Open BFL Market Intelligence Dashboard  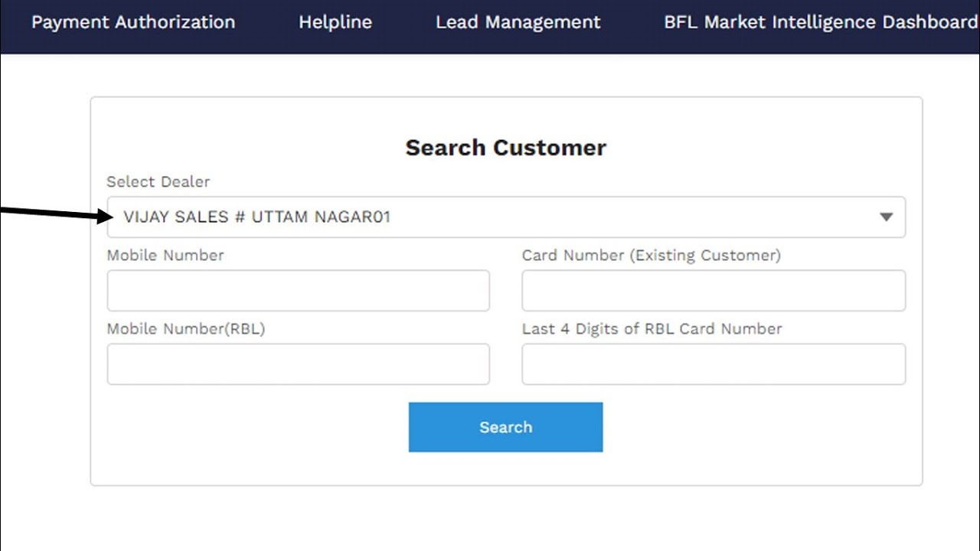[821, 22]
